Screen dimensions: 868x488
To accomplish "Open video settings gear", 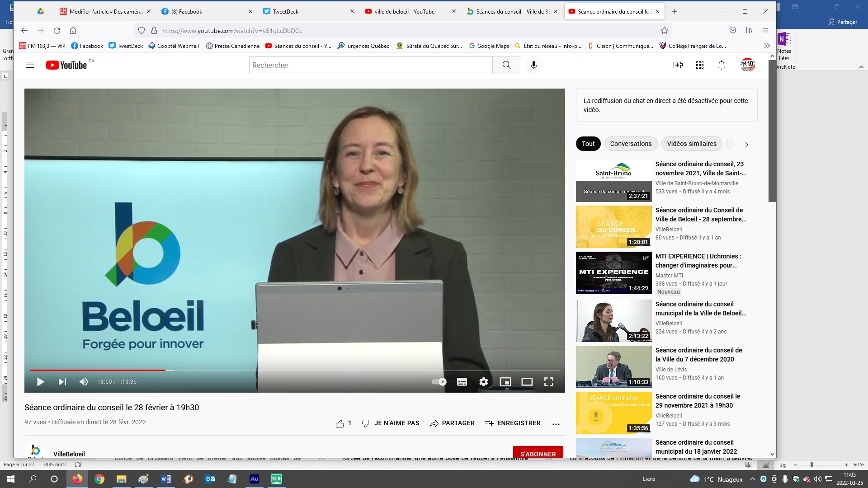I will click(x=483, y=382).
